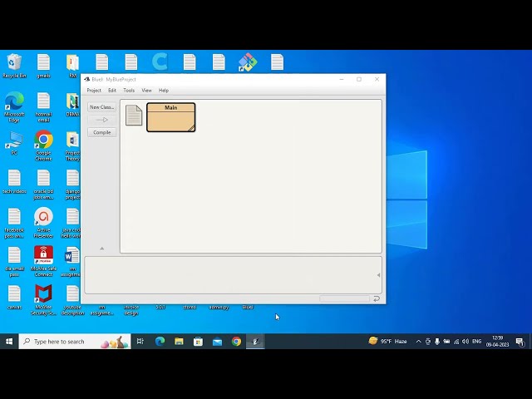Open the notification center icon
Viewport: 532px width, 399px height.
click(x=520, y=342)
